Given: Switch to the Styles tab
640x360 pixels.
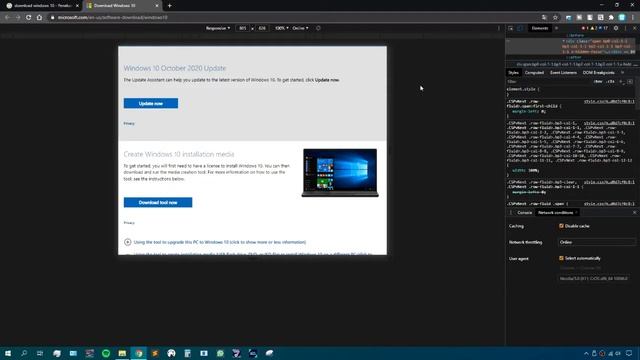Looking at the screenshot, I should pyautogui.click(x=513, y=73).
